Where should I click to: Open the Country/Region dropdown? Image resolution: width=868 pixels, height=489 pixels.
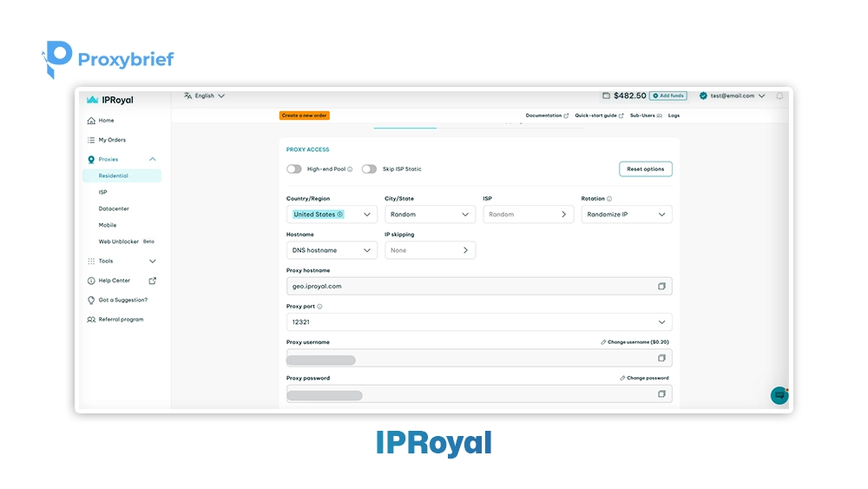coord(332,215)
